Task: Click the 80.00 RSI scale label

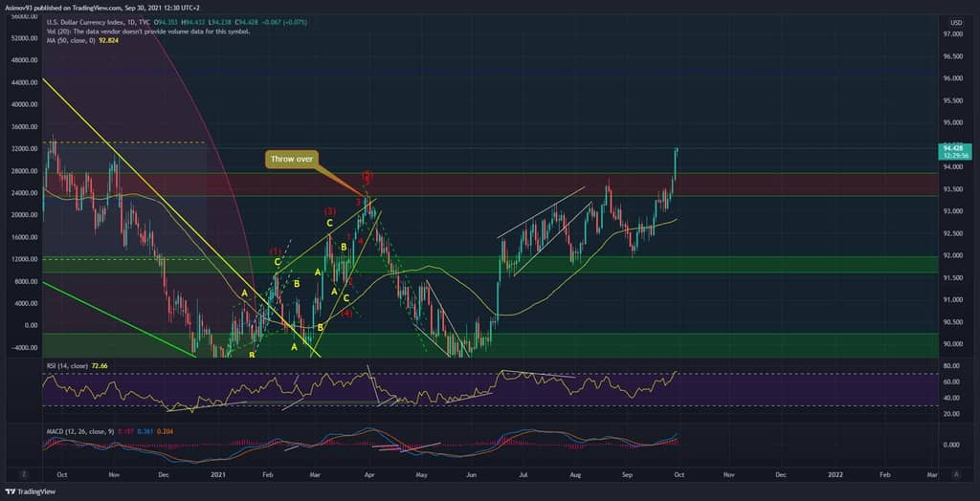Action: (950, 365)
